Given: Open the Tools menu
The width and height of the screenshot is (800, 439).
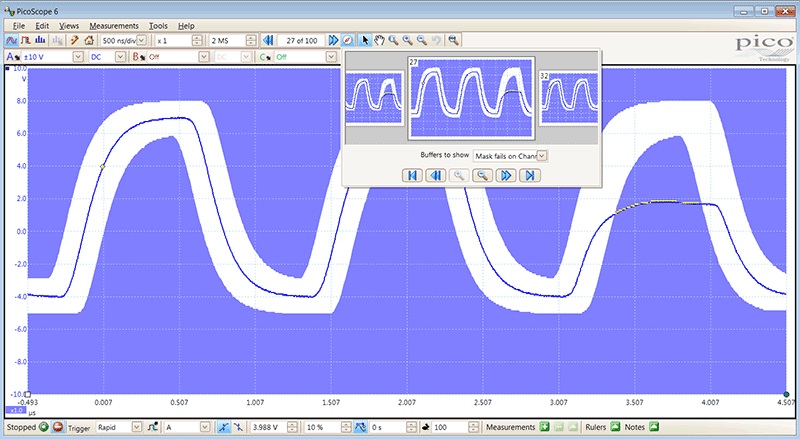Looking at the screenshot, I should coord(158,24).
